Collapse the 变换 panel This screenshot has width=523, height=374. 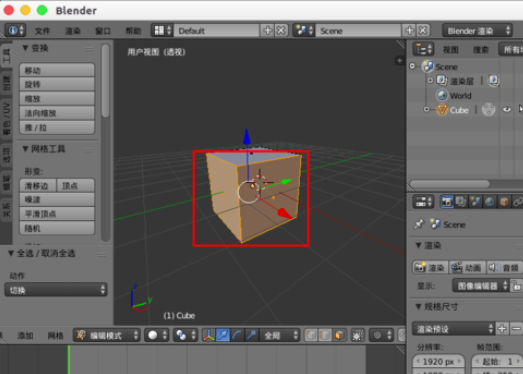tap(25, 48)
